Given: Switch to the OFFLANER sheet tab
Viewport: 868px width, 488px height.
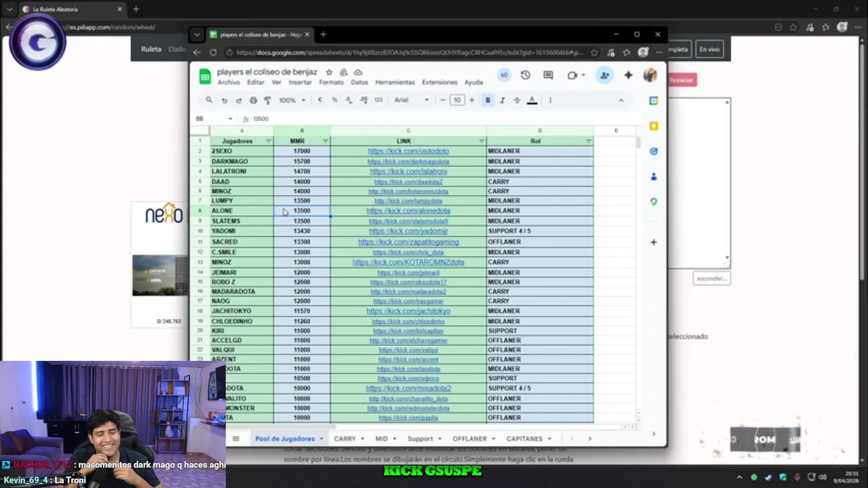Looking at the screenshot, I should point(474,439).
